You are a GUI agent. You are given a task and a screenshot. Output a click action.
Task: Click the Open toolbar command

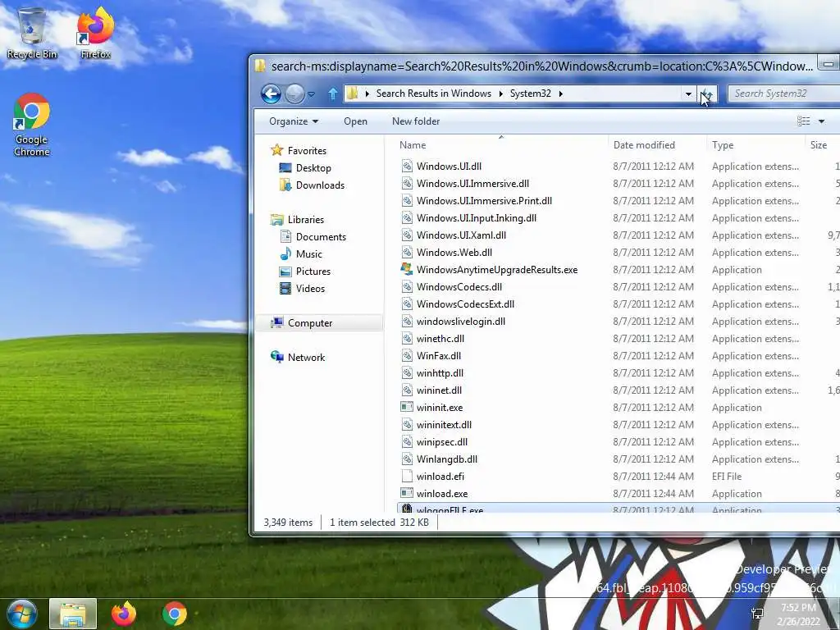point(355,121)
